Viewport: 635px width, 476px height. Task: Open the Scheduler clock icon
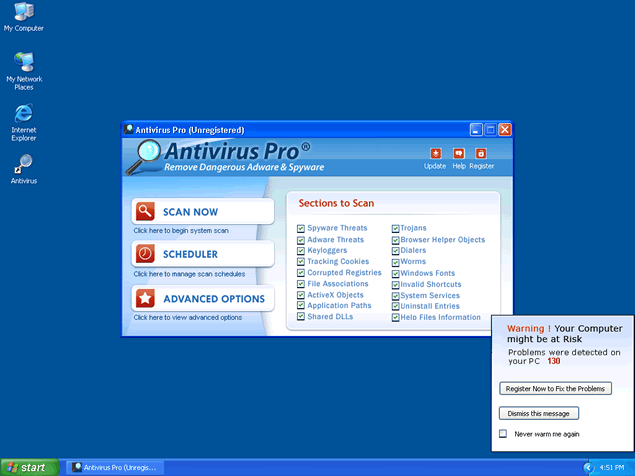pyautogui.click(x=146, y=254)
